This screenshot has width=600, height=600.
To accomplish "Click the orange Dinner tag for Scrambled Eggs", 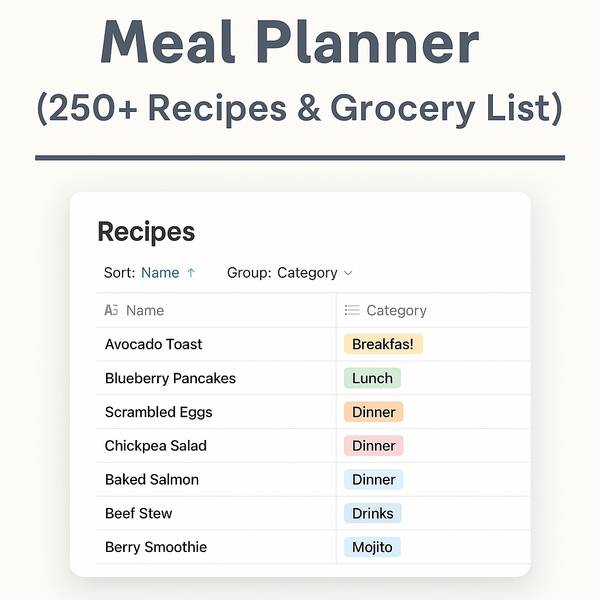I will click(x=373, y=412).
